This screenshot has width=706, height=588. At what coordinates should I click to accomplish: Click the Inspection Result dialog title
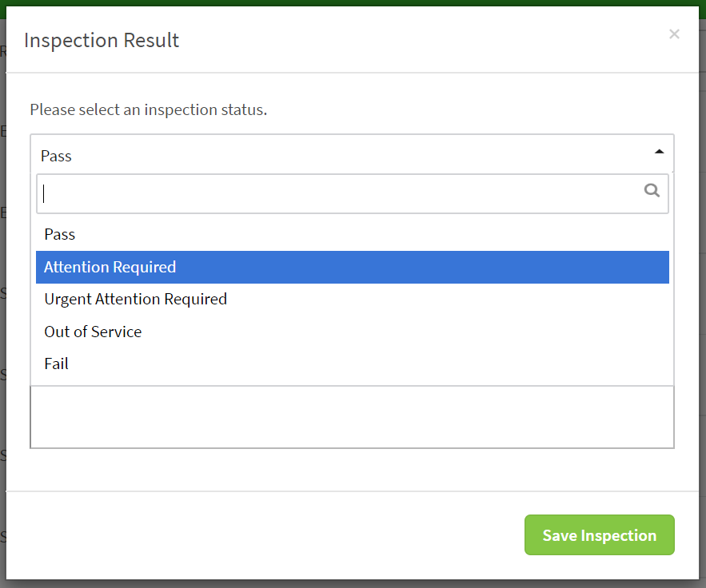pyautogui.click(x=102, y=40)
